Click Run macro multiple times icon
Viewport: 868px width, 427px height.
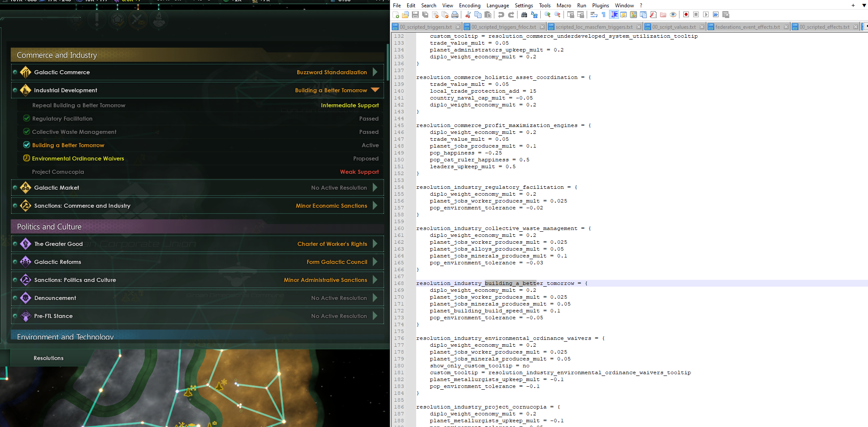click(716, 15)
